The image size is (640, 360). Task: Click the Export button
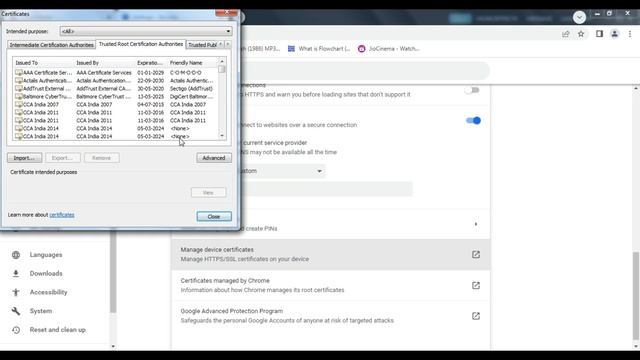point(62,158)
